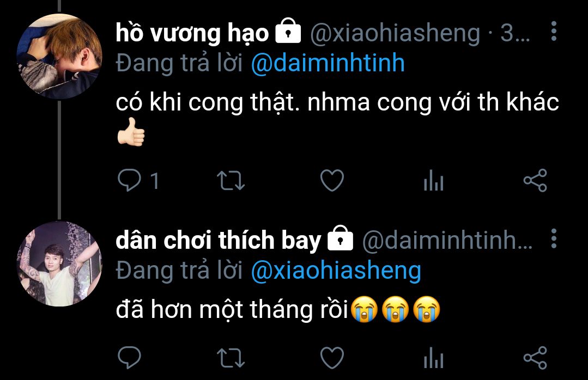Image resolution: width=588 pixels, height=380 pixels.
Task: Open hồ vương hạo's profile picture
Action: point(59,56)
